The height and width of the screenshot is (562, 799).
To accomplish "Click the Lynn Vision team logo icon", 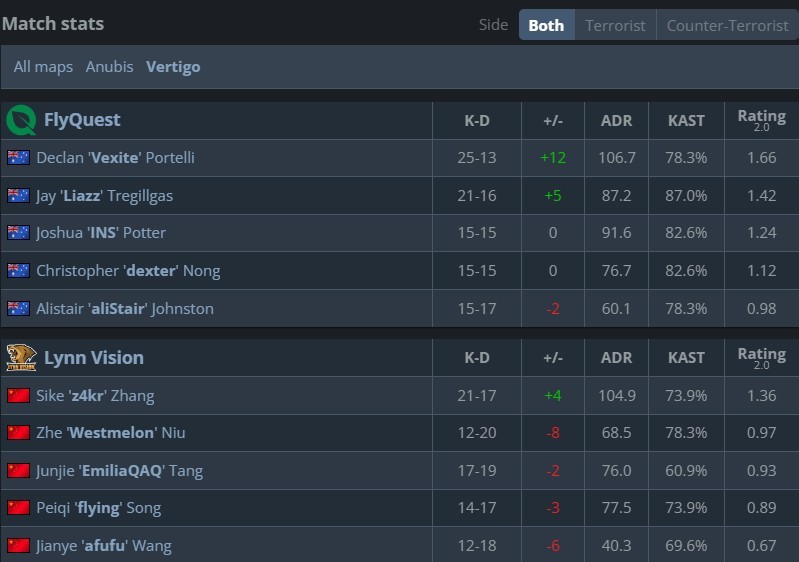I will pyautogui.click(x=21, y=357).
